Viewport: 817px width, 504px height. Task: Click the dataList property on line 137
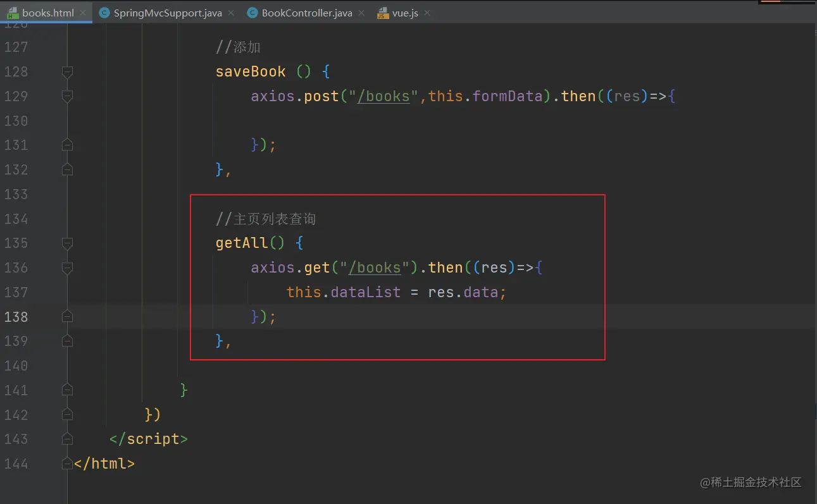pyautogui.click(x=366, y=292)
